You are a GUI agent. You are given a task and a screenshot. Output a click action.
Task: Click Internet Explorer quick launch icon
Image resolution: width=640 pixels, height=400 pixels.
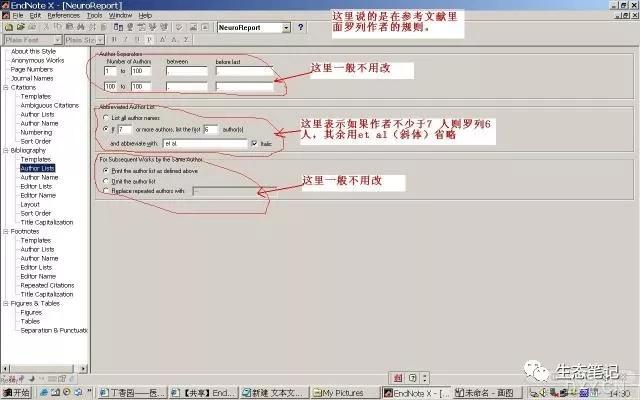[x=44, y=392]
